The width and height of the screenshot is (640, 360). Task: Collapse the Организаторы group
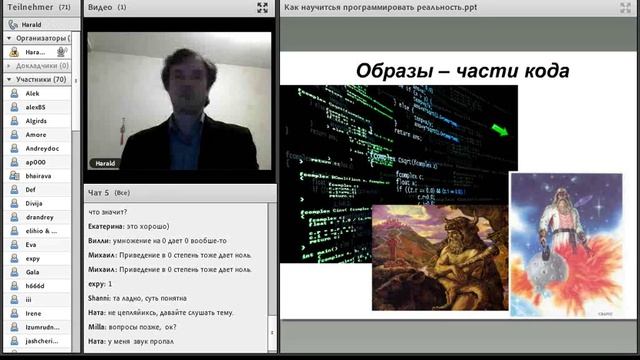9,38
